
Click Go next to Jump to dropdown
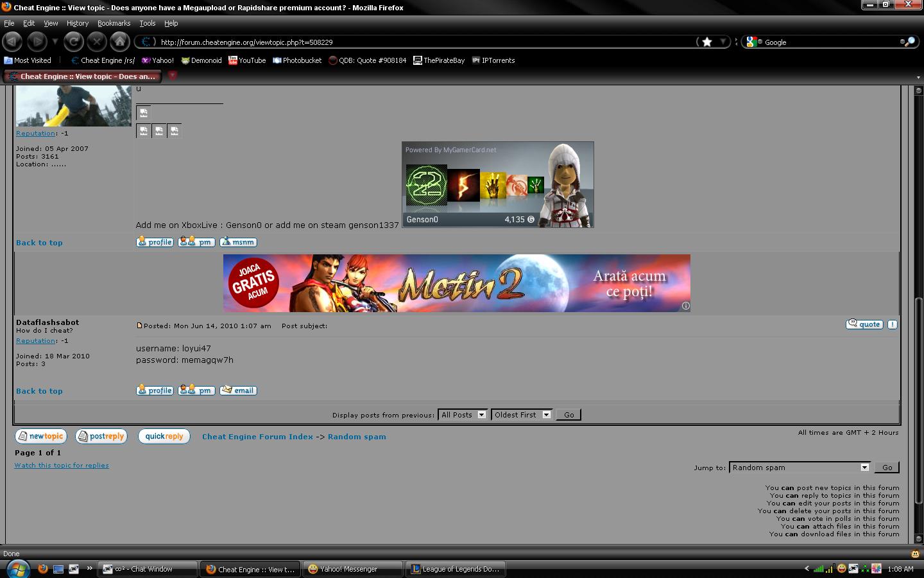click(887, 468)
